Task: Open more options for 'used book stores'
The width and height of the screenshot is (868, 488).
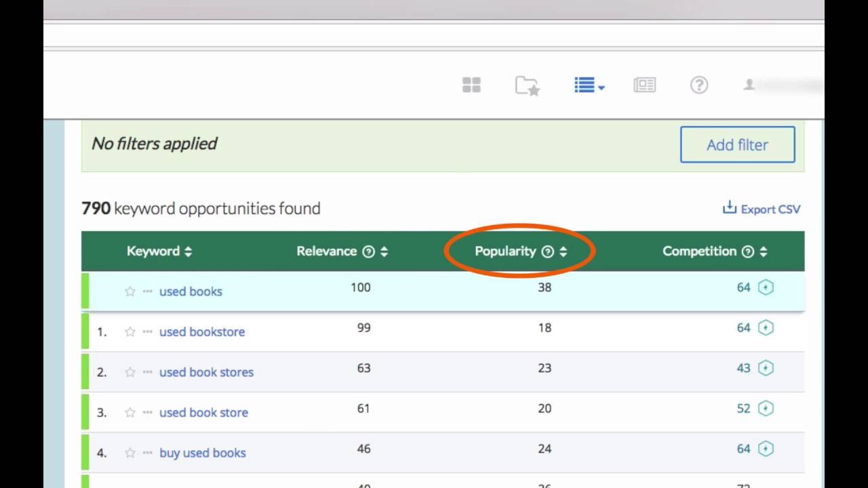Action: click(147, 372)
